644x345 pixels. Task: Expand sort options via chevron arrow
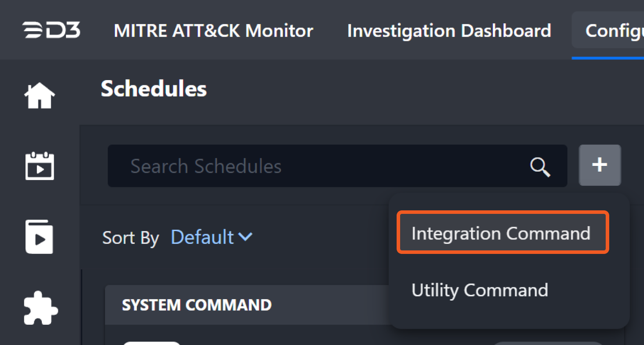[x=245, y=237]
